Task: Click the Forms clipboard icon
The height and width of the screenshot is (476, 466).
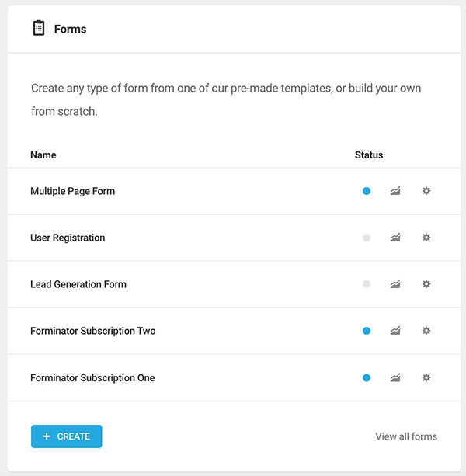Action: pos(39,28)
